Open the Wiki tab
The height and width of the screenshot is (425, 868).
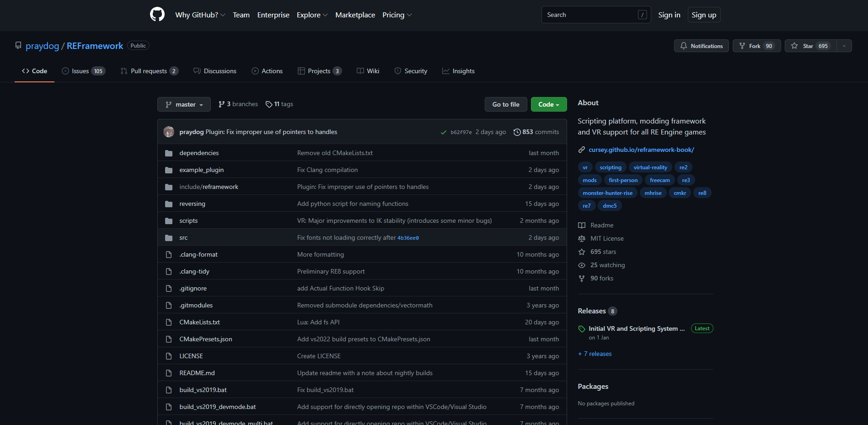pos(368,71)
